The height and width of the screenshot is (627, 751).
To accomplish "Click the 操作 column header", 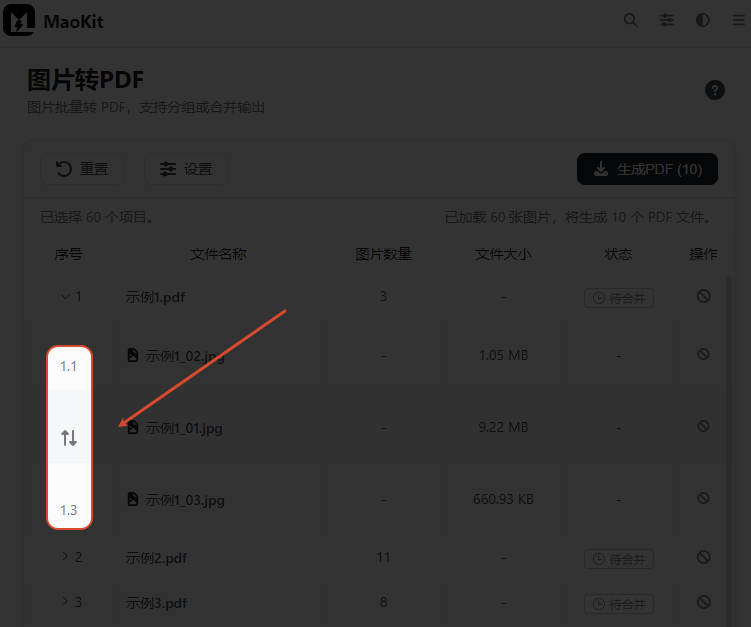I will [x=703, y=254].
